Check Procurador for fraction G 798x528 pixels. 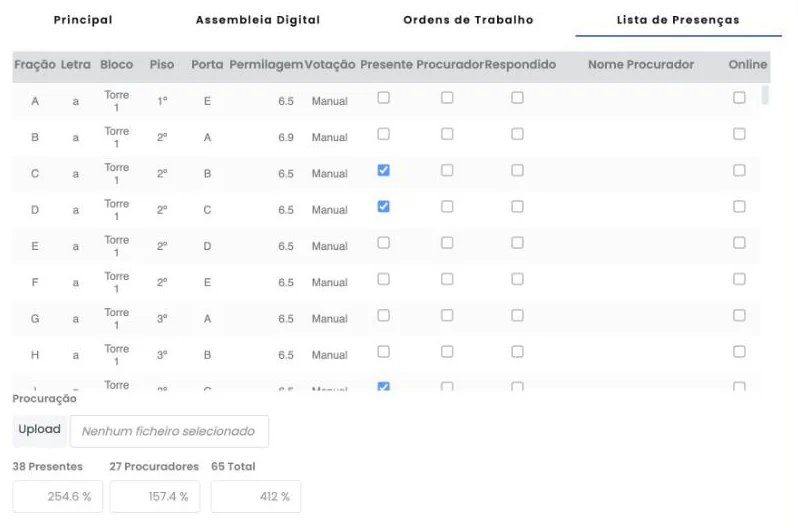point(447,315)
